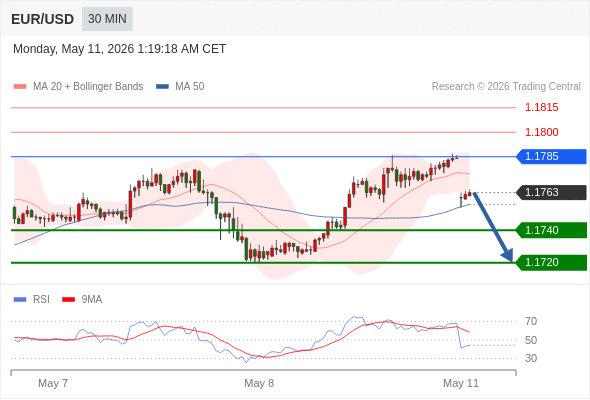This screenshot has height=400, width=590.
Task: Click the blue 1.1785 pivot price tag
Action: pos(551,157)
